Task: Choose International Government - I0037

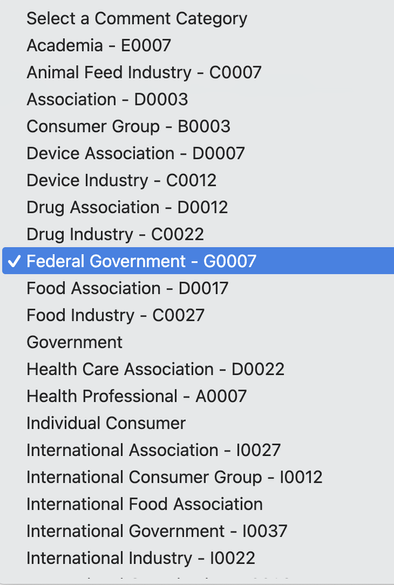Action: pos(198,531)
